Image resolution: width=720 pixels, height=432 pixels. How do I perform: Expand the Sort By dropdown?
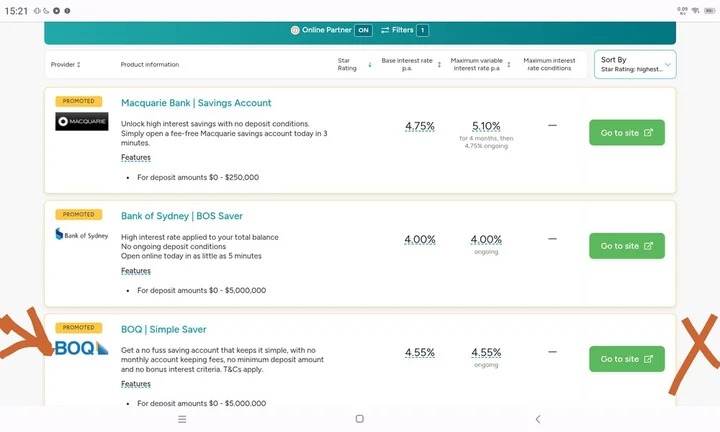coord(635,65)
